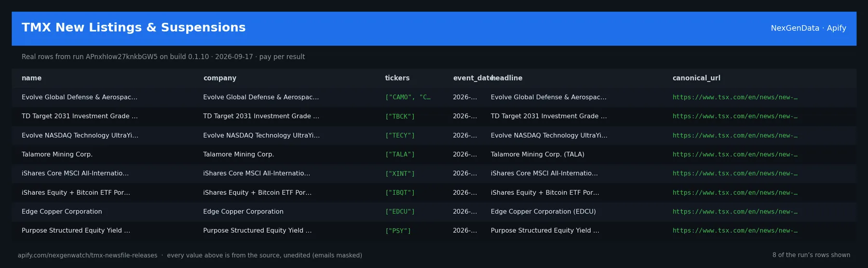
Task: Select the event_date column header
Action: 472,78
